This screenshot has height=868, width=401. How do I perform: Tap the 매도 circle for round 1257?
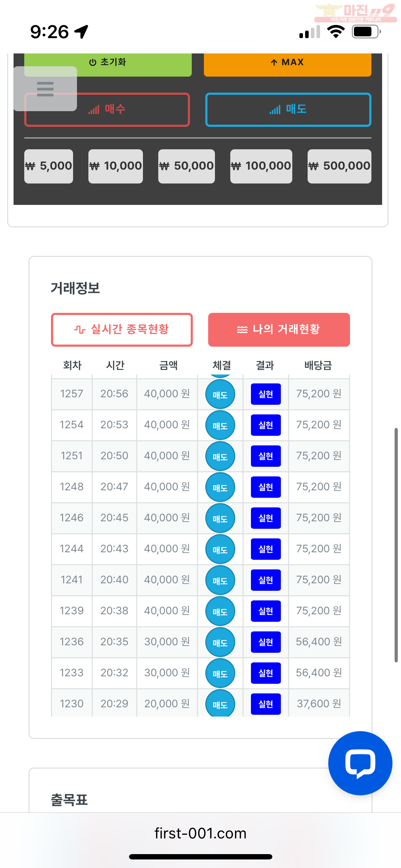pos(220,394)
